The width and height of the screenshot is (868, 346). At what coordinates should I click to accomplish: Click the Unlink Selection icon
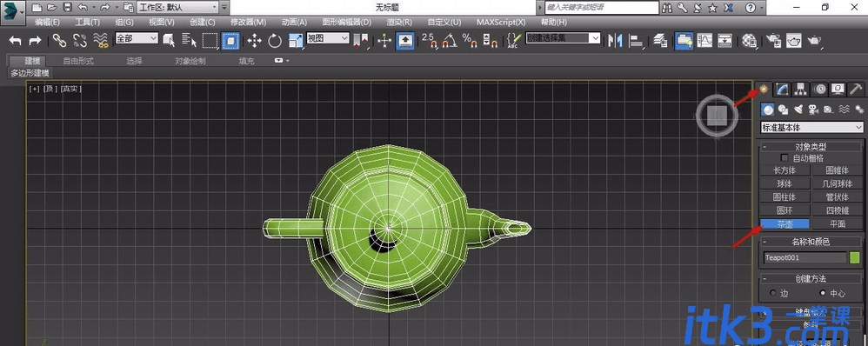click(x=80, y=40)
